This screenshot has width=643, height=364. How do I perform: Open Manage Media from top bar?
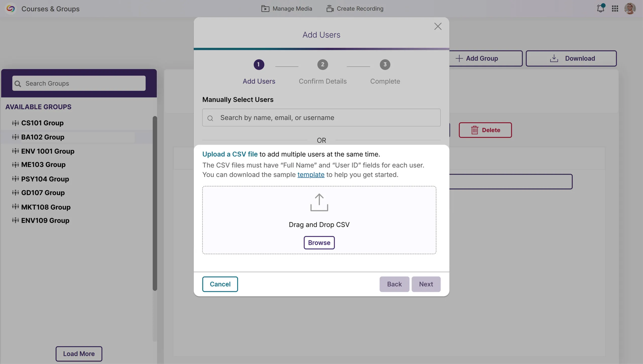287,9
